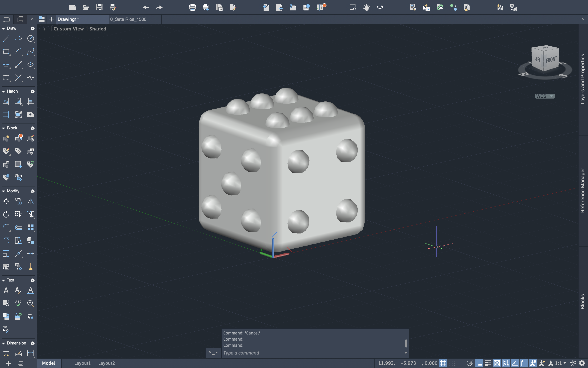588x368 pixels.
Task: Click the Zoom Window icon
Action: pos(353,7)
